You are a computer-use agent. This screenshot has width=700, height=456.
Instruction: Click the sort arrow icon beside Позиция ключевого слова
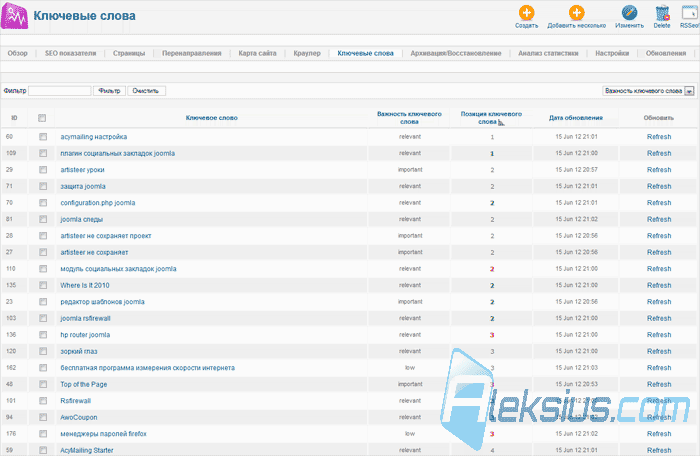(501, 122)
